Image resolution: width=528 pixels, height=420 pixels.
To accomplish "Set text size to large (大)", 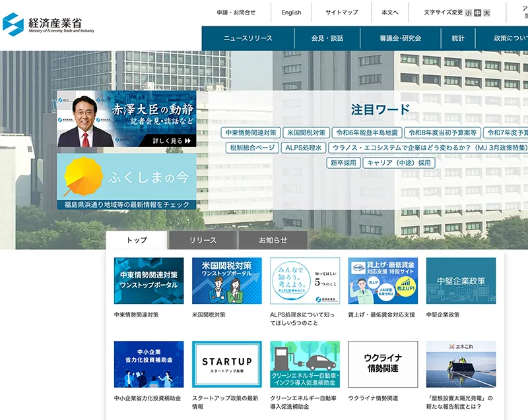I will [486, 13].
